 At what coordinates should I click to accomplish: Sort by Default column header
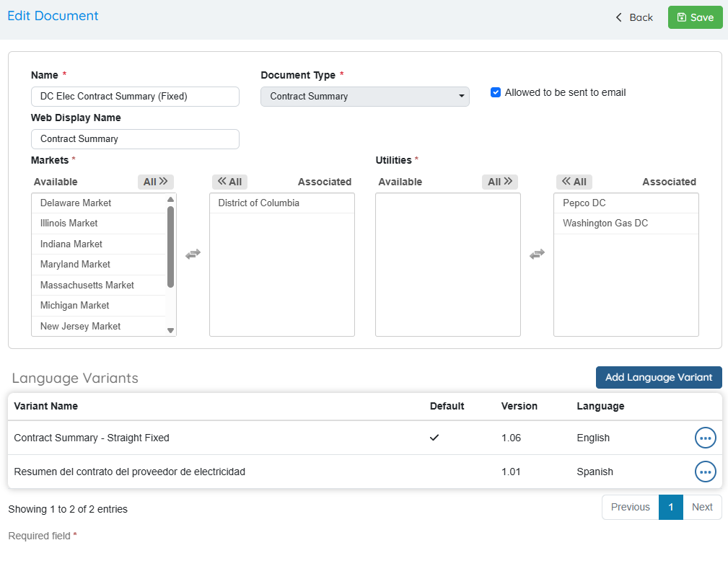point(447,407)
